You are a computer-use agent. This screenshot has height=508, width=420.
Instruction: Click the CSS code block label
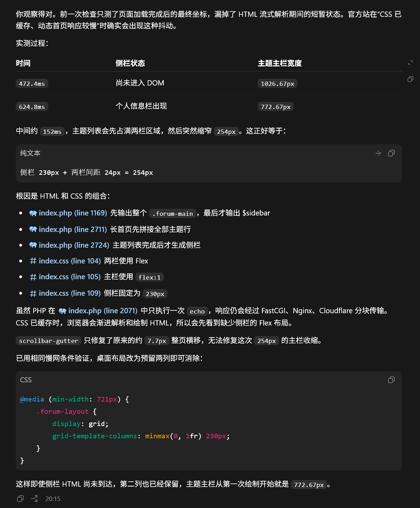(x=26, y=380)
